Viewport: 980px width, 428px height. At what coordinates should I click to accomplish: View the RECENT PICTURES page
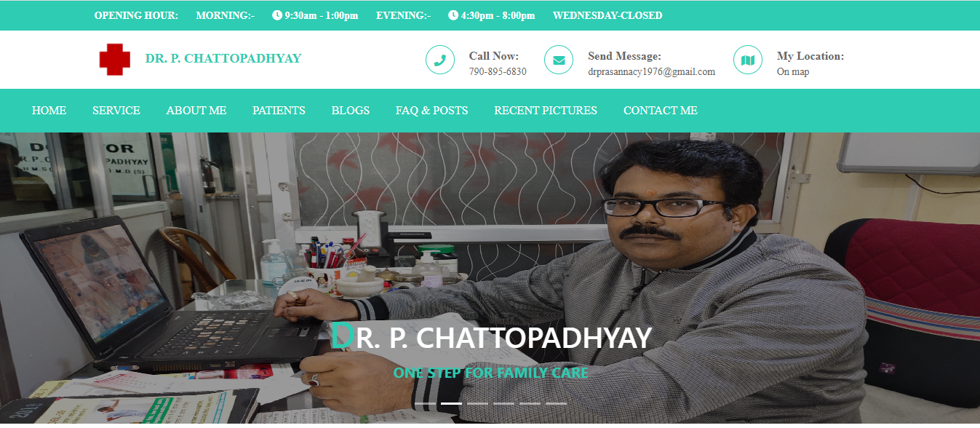(546, 111)
